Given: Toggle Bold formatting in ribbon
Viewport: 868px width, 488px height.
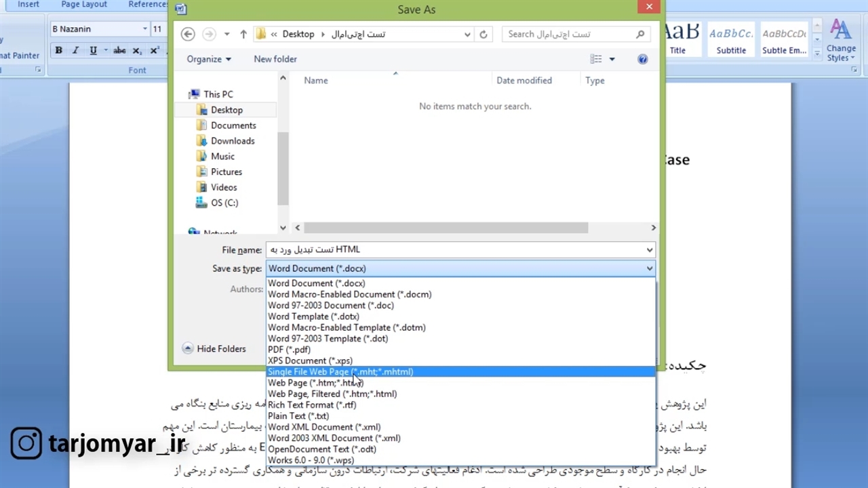Looking at the screenshot, I should tap(59, 50).
